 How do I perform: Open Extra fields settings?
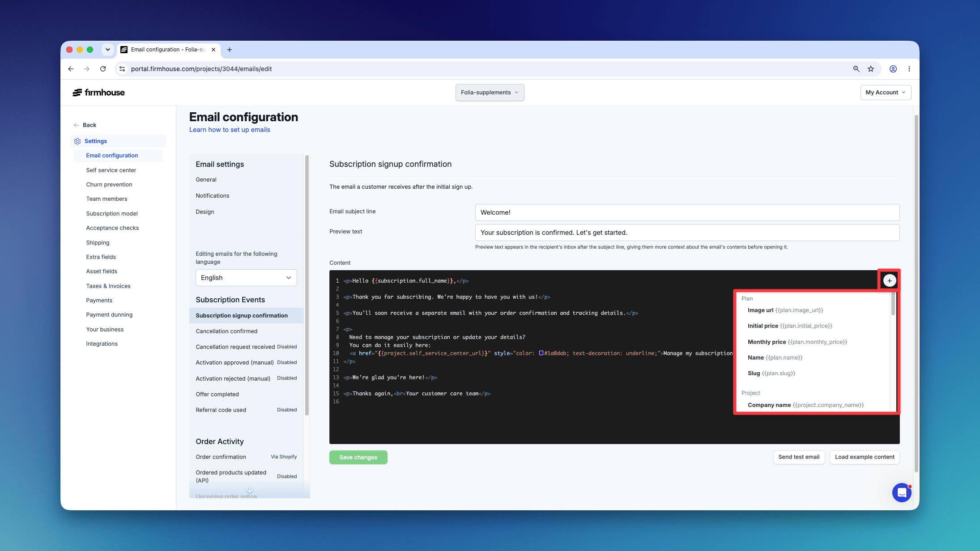tap(101, 257)
